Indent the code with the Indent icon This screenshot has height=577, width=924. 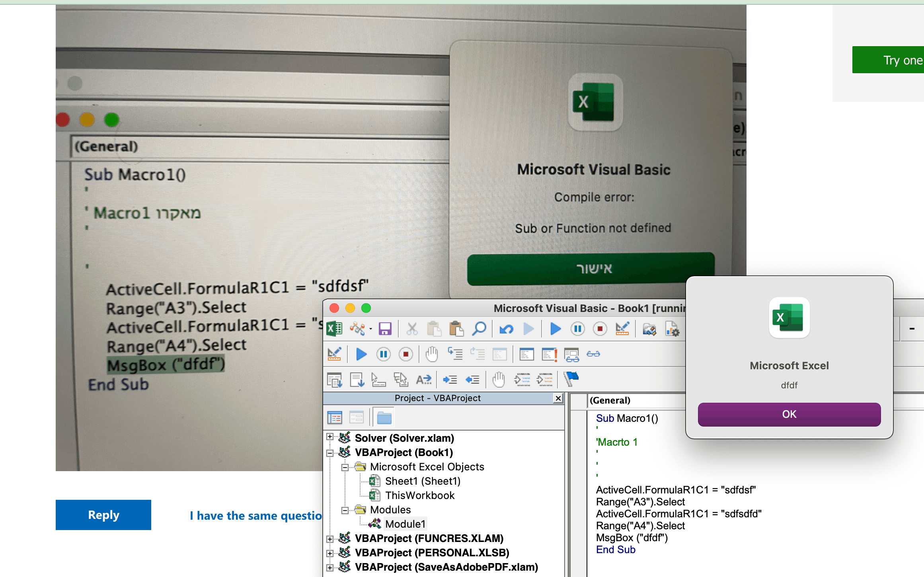[450, 380]
